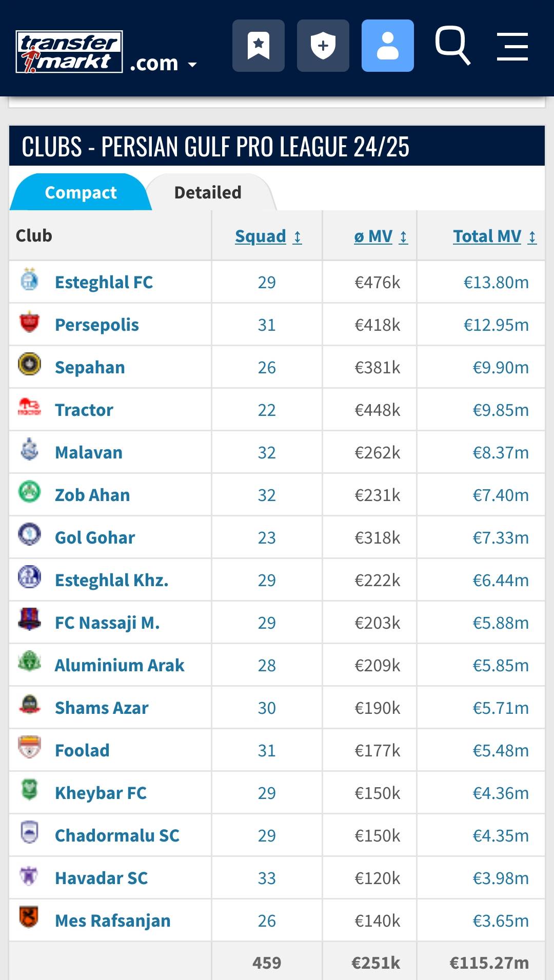This screenshot has height=980, width=554.
Task: Open the search magnifier icon
Action: coord(452,46)
